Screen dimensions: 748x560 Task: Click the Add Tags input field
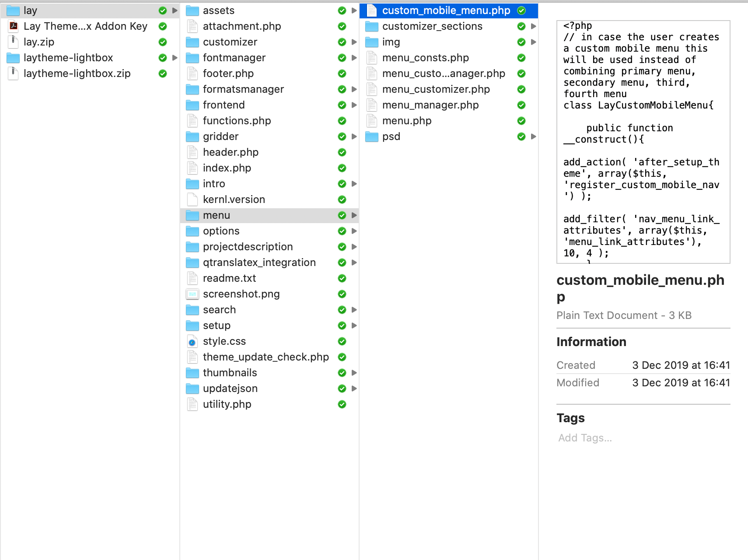585,438
